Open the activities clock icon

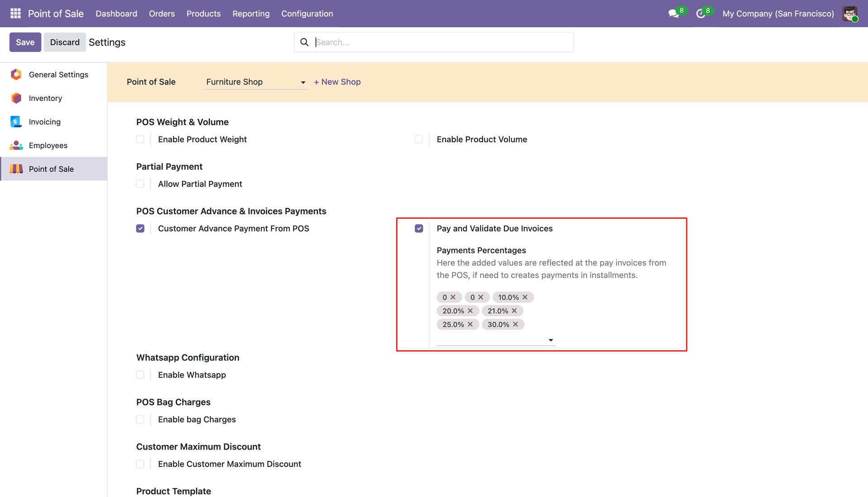click(700, 14)
